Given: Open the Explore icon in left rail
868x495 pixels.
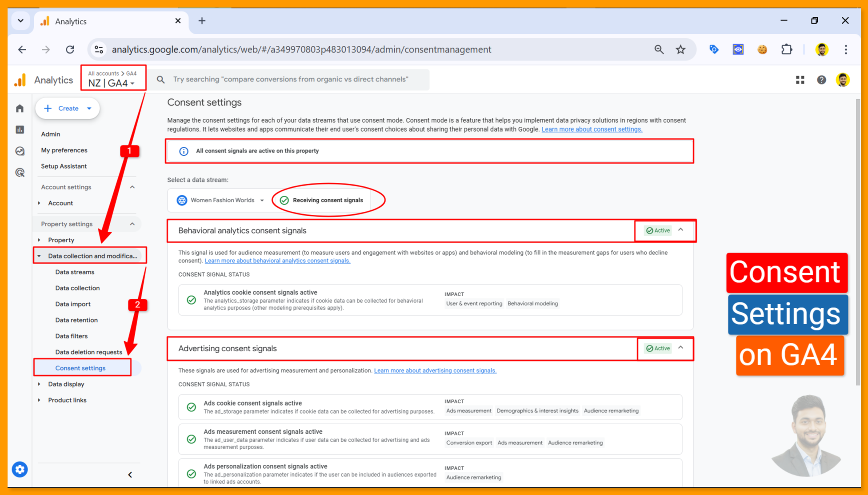Looking at the screenshot, I should tap(20, 151).
